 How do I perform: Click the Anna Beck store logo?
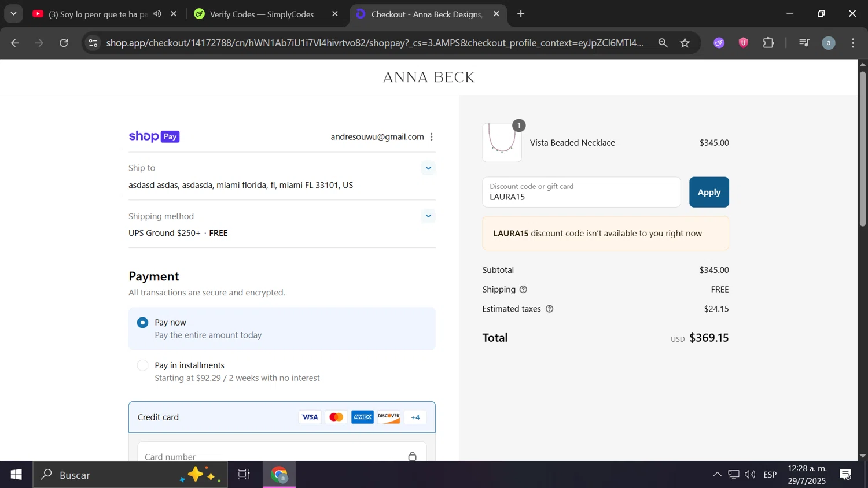coord(429,77)
